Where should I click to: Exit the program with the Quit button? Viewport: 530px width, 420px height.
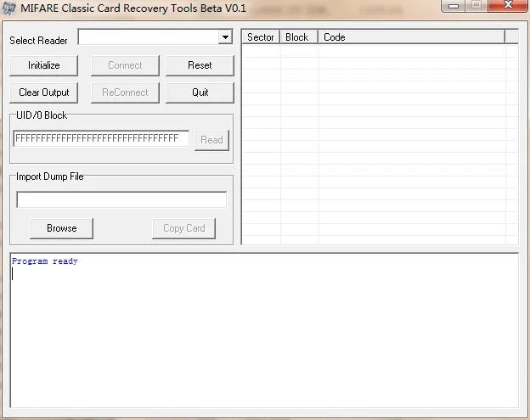(200, 92)
